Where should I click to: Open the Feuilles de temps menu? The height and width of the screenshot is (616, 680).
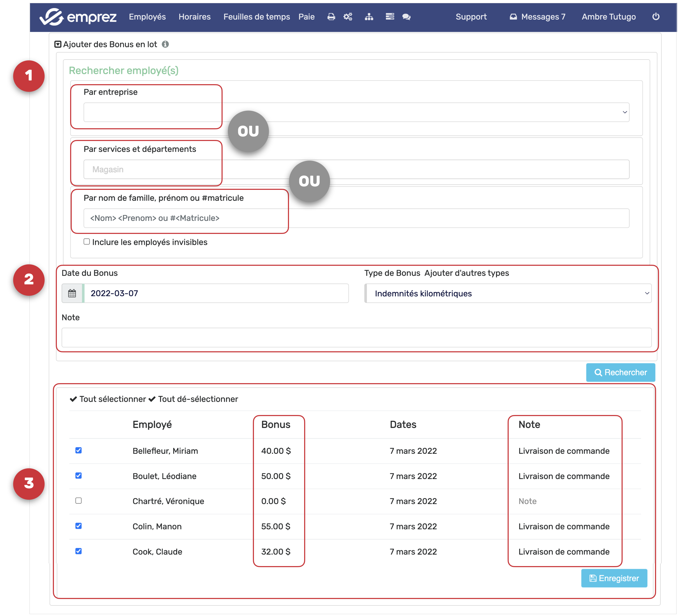pos(256,17)
